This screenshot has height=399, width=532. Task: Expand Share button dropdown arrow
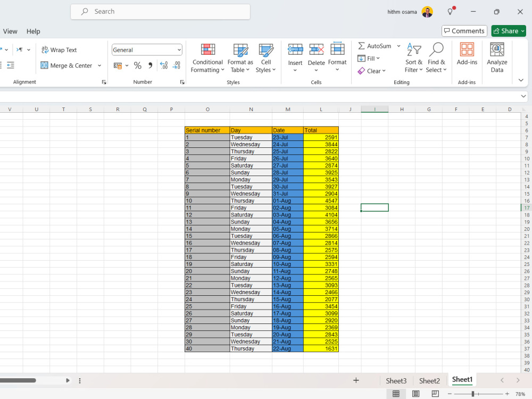pyautogui.click(x=523, y=31)
